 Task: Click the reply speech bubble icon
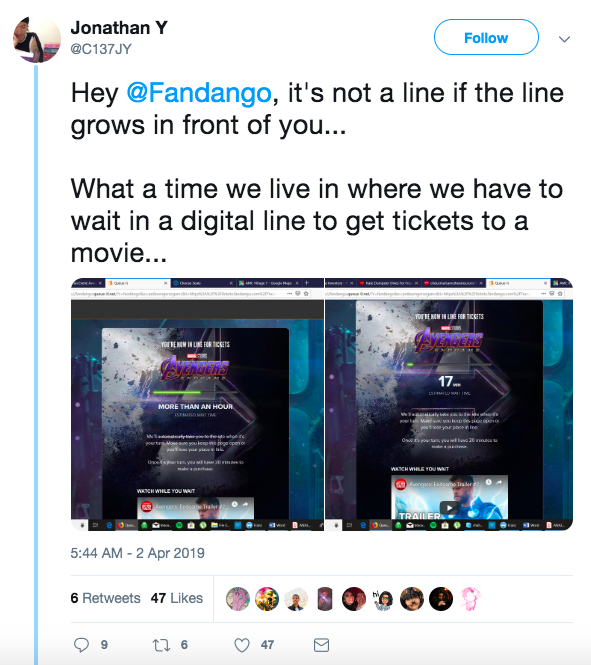(x=81, y=645)
